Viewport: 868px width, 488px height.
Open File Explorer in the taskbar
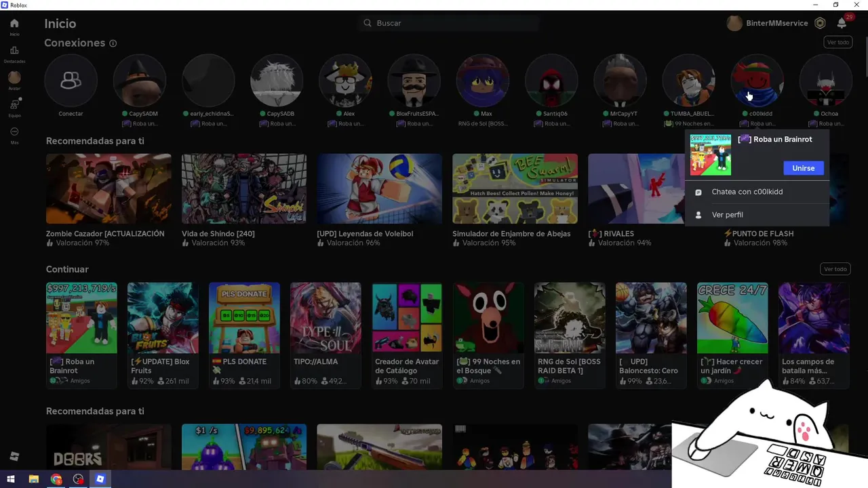pos(33,479)
